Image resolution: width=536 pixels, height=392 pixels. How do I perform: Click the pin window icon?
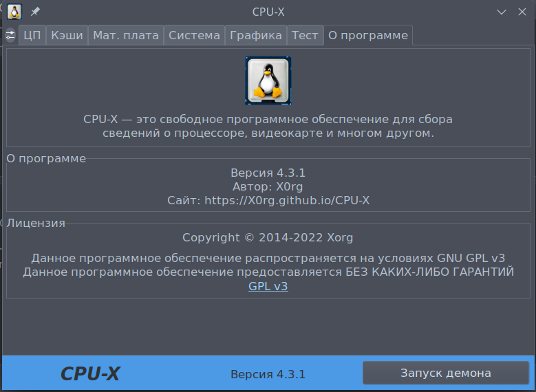pyautogui.click(x=35, y=12)
